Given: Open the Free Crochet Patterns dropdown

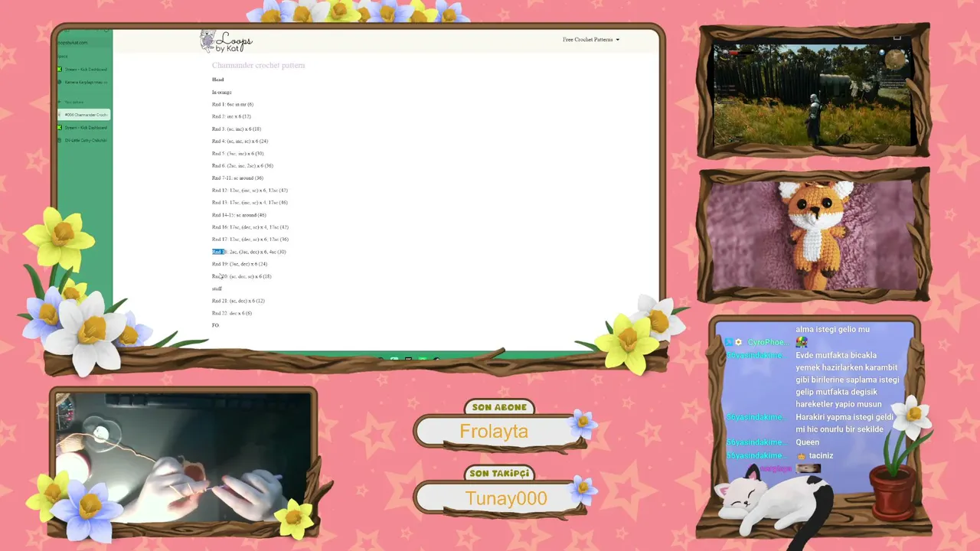Looking at the screenshot, I should pos(590,40).
